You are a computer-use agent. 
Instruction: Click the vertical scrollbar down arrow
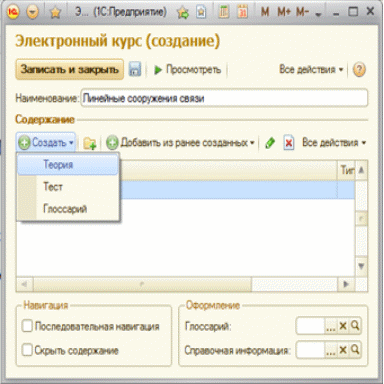361,266
